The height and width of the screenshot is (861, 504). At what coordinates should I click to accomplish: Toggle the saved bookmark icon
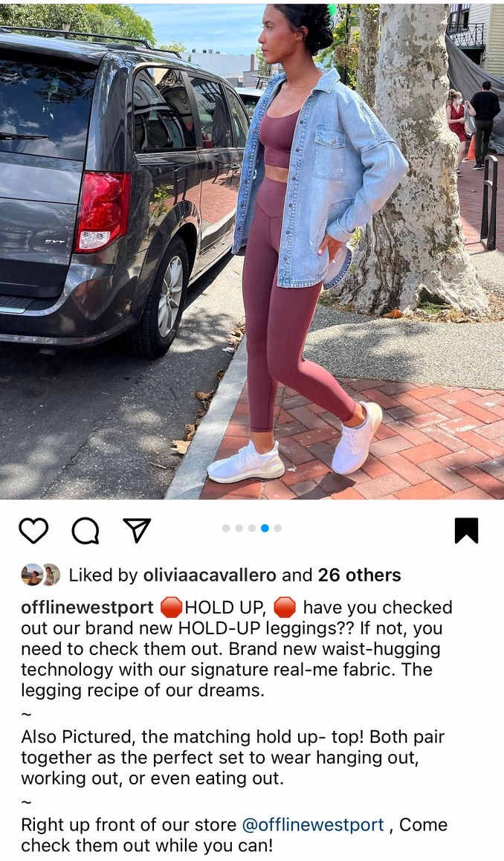click(466, 530)
